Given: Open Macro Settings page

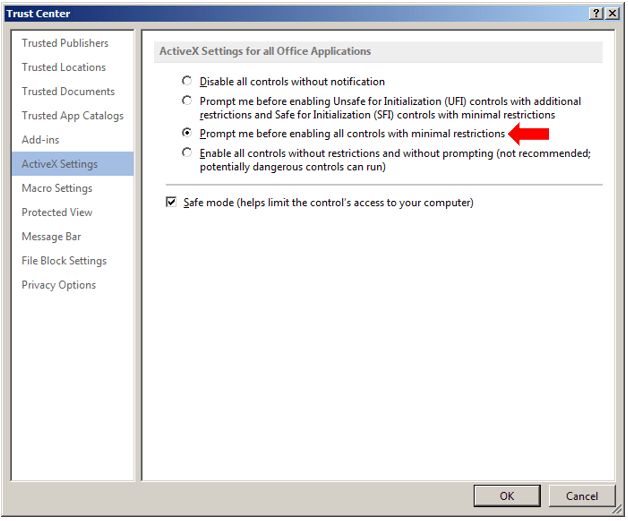Looking at the screenshot, I should pyautogui.click(x=57, y=188).
